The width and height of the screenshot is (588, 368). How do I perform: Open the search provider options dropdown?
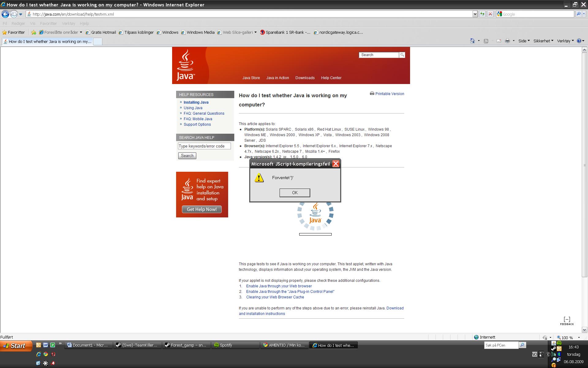(584, 14)
